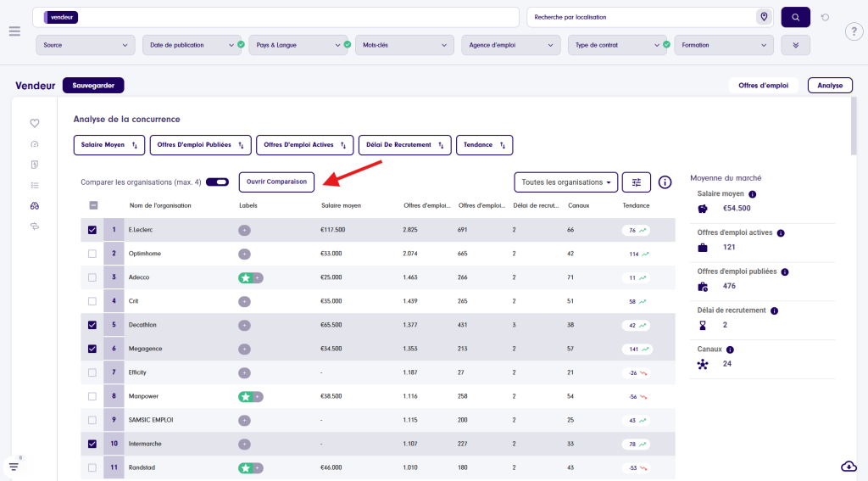The image size is (868, 481).
Task: Click the location pin icon in search
Action: coord(764,17)
